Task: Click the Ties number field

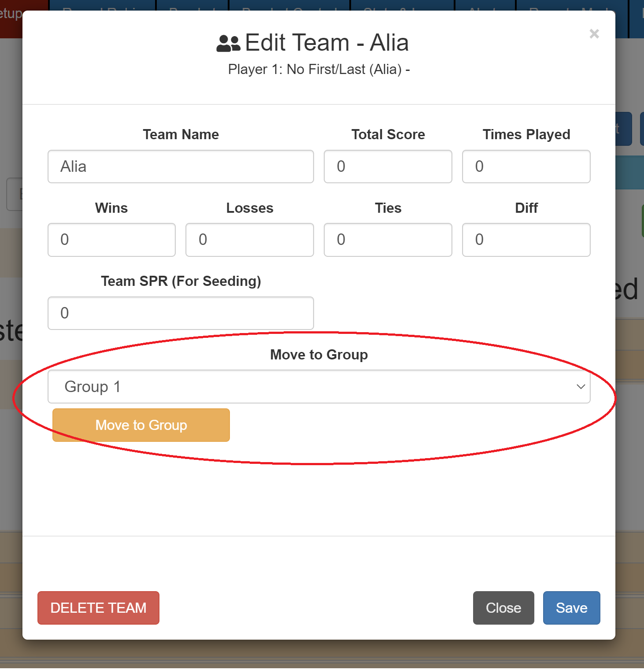Action: 388,240
